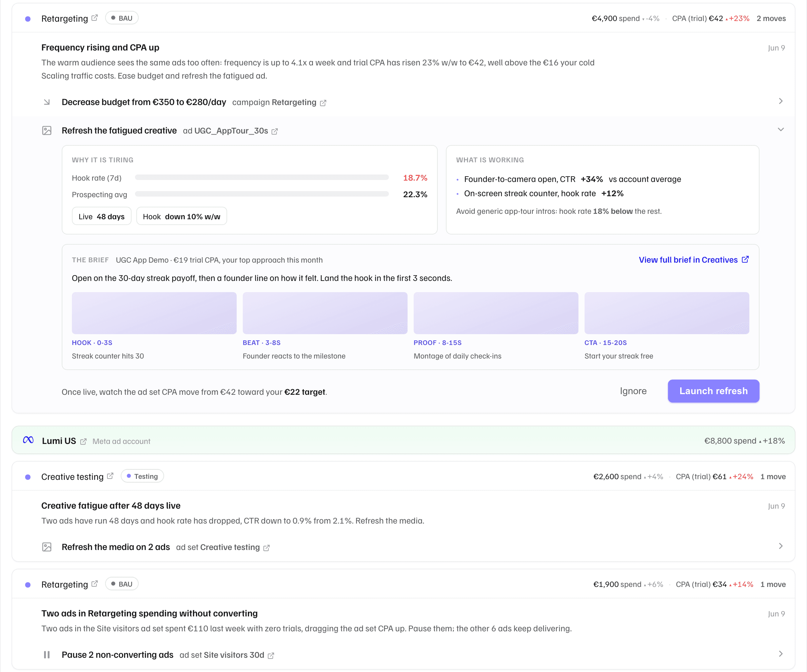Click the 22.3% prospecting average value

pos(415,194)
